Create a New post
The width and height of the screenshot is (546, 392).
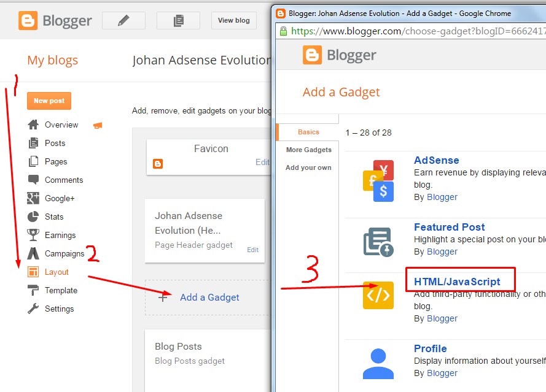click(49, 101)
